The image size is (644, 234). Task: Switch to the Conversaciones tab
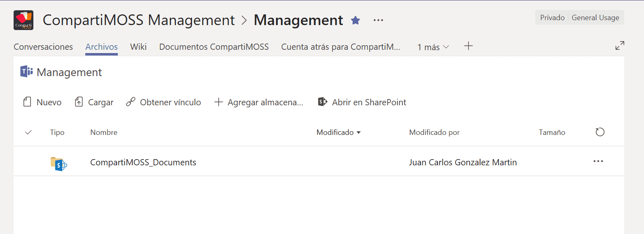pyautogui.click(x=43, y=47)
